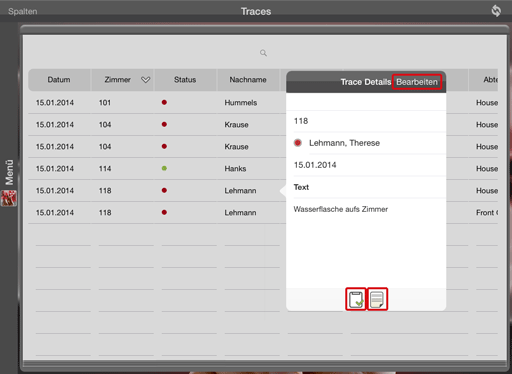Screen dimensions: 512x374
Task: Select the Hummels row name
Action: (241, 103)
